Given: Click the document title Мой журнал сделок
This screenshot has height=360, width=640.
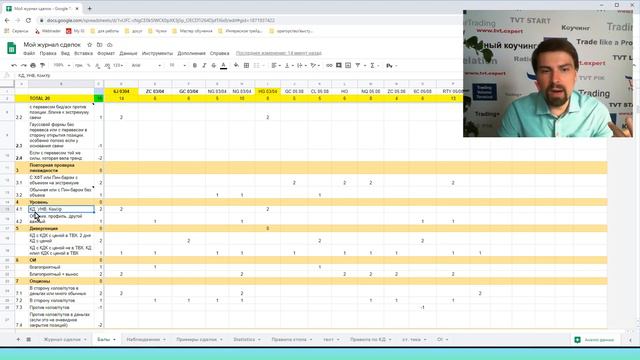Looking at the screenshot, I should pos(52,44).
